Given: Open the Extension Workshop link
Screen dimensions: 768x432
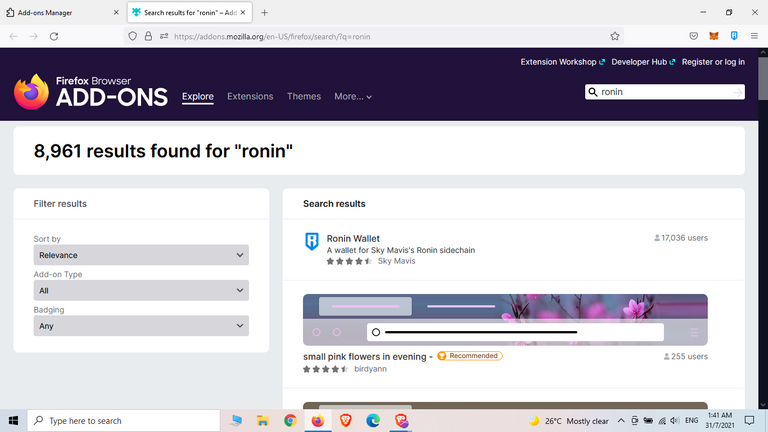Looking at the screenshot, I should pos(563,62).
